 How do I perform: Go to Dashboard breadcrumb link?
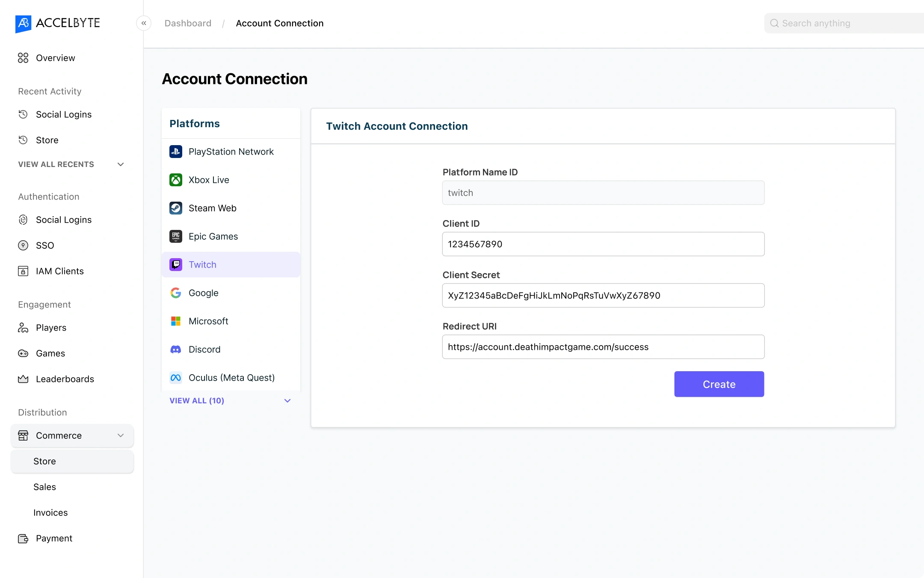pos(188,23)
